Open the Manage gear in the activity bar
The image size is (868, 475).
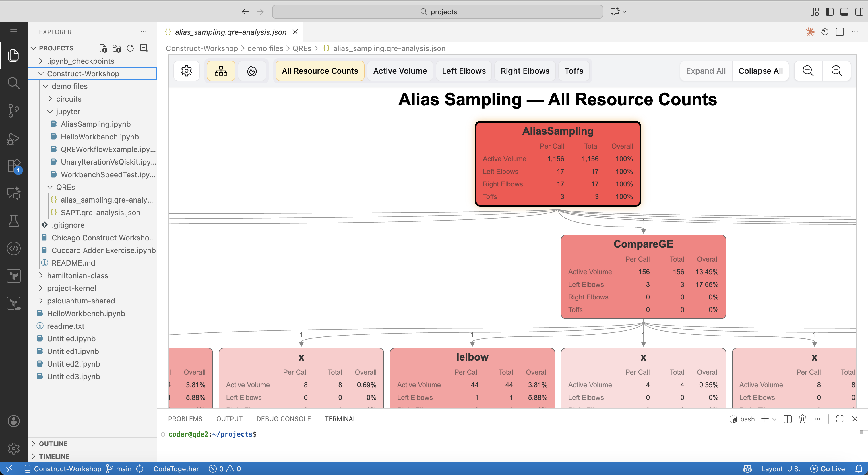13,448
